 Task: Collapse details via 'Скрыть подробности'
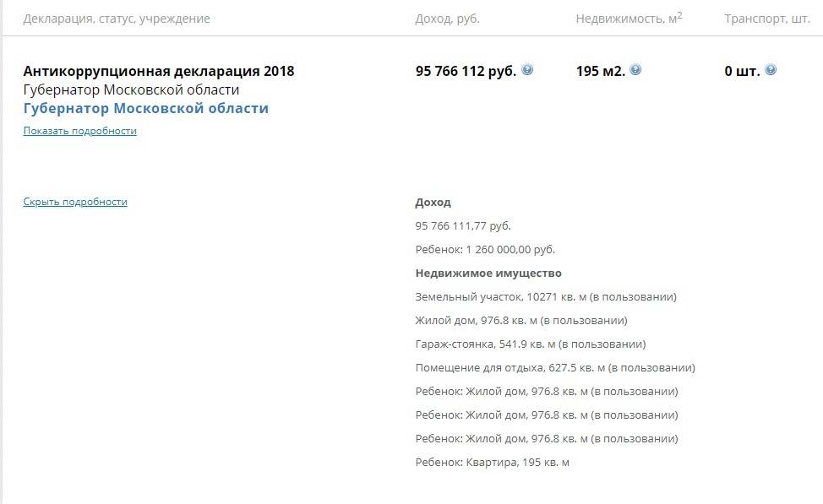coord(75,202)
